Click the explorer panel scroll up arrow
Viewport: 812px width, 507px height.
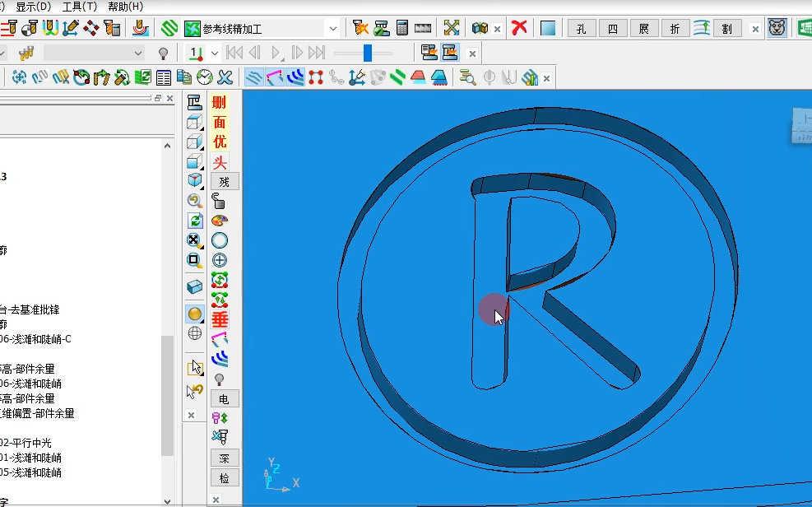(x=167, y=146)
